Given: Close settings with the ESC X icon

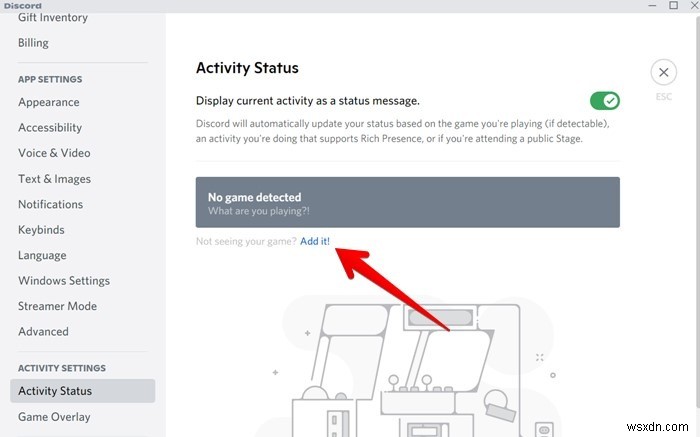Looking at the screenshot, I should (663, 72).
